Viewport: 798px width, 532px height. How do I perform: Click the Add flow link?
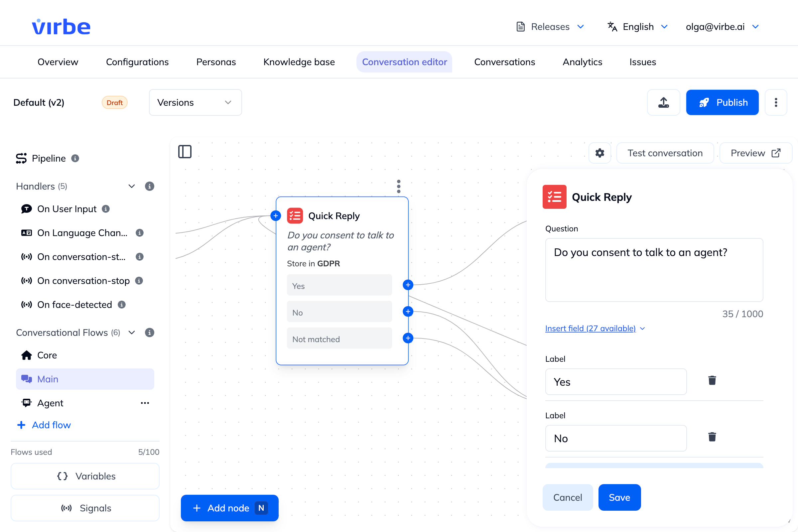coord(44,425)
